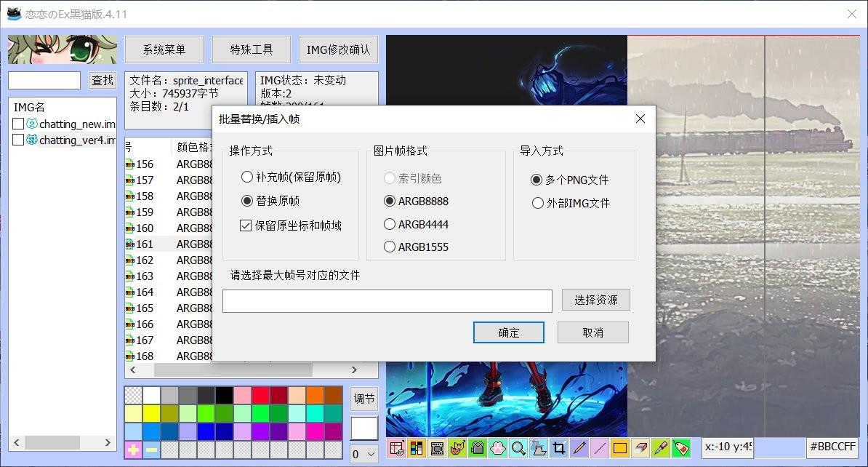
Task: Choose ARGB4444 frame format
Action: click(x=390, y=224)
